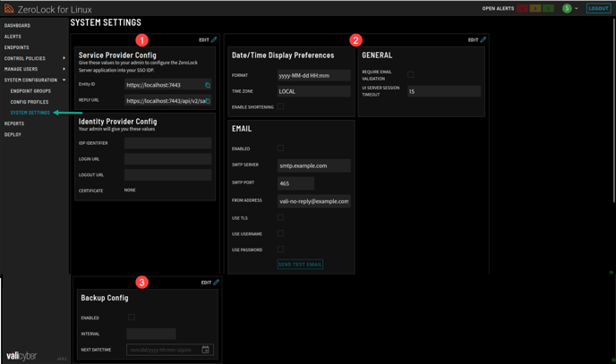The height and width of the screenshot is (364, 616).
Task: Click the Logout URL input field
Action: [167, 175]
